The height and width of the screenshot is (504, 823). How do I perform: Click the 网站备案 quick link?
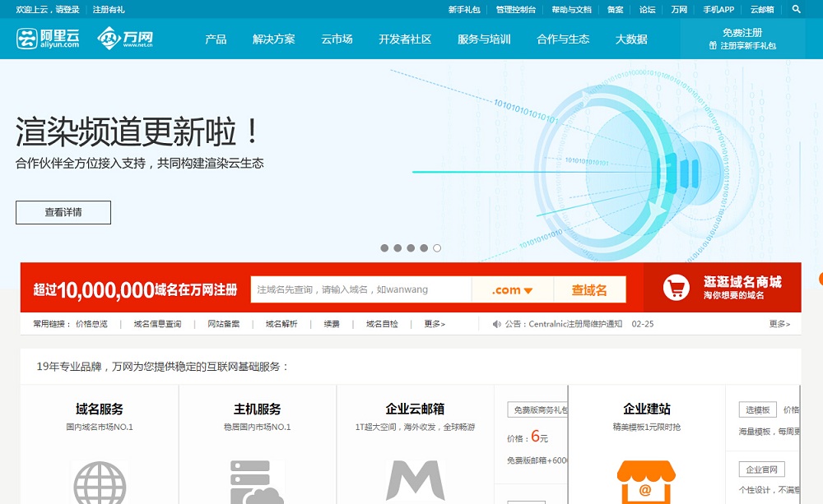(x=224, y=324)
